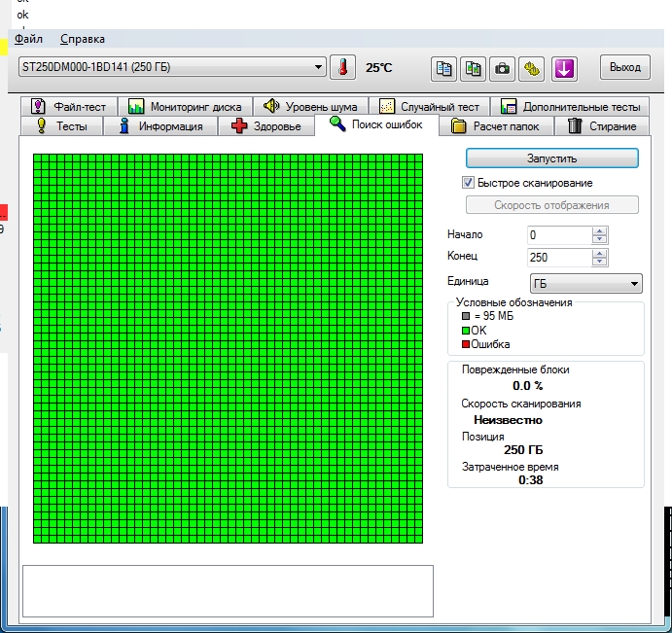The width and height of the screenshot is (672, 633).
Task: Open the Файл-тест tab
Action: coord(69,106)
